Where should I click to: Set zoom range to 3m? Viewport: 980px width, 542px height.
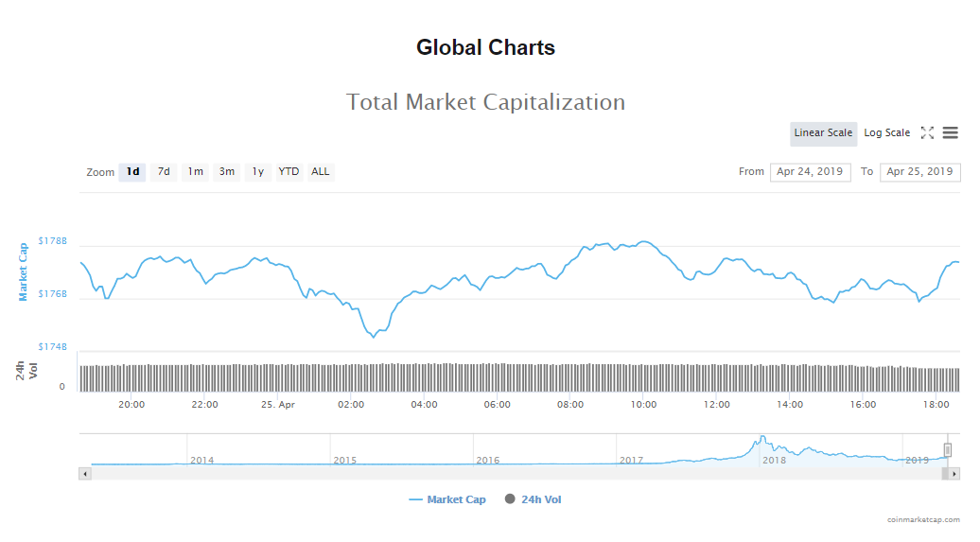[x=227, y=172]
